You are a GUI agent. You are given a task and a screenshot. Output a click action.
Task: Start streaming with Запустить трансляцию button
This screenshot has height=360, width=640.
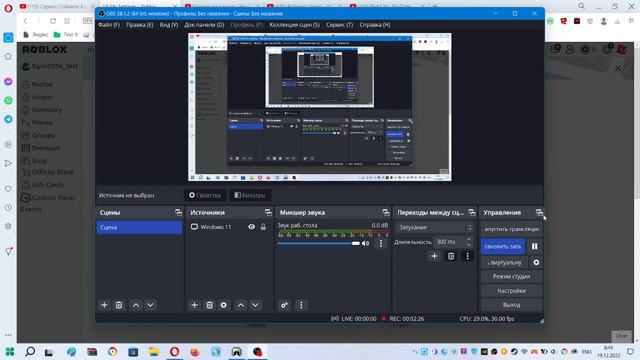click(x=511, y=229)
